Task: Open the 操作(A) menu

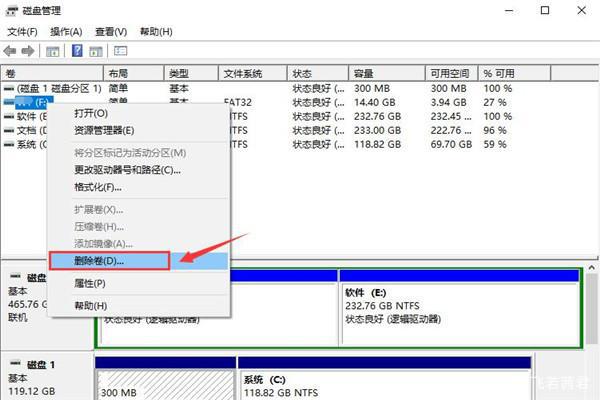Action: [x=66, y=32]
